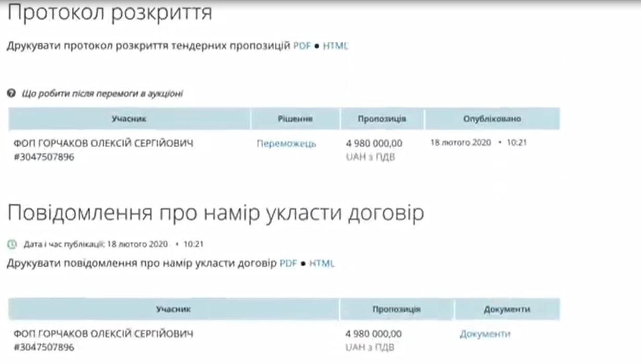Click the 'Протокол розкриття' heading
641x364 pixels.
coord(109,14)
